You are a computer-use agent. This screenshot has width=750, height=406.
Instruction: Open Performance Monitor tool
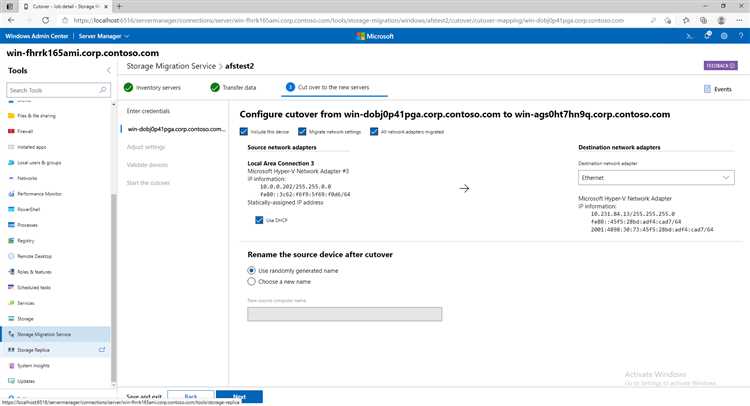(x=39, y=194)
